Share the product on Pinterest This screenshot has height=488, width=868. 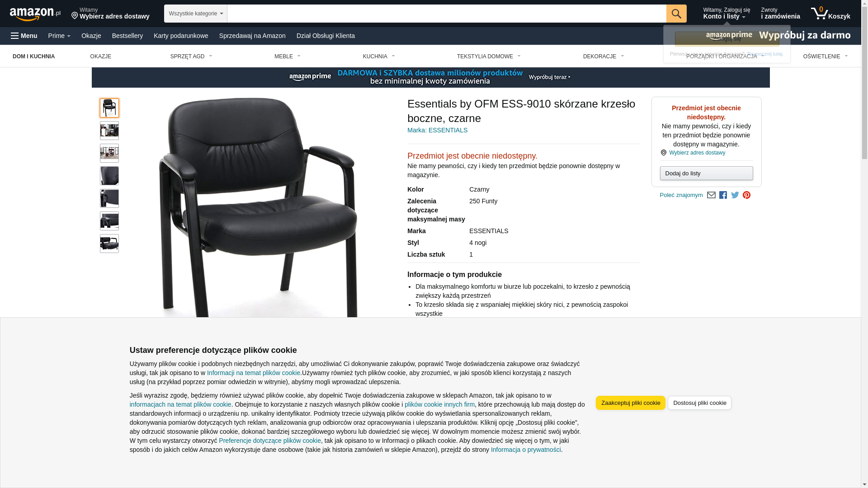click(x=747, y=195)
